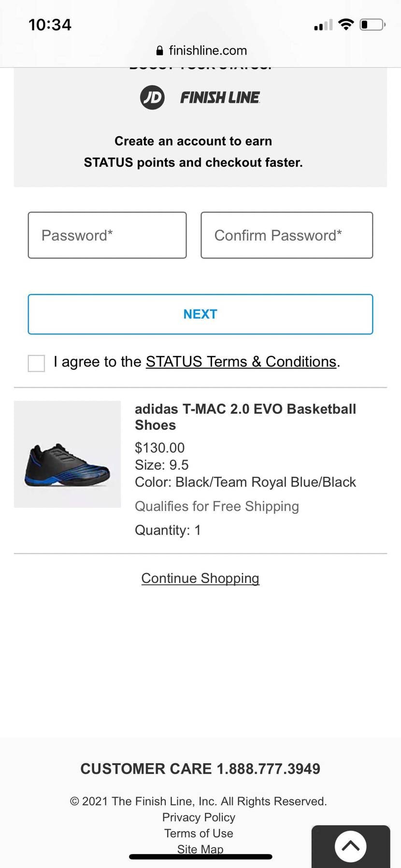The width and height of the screenshot is (401, 868).
Task: Tap the cellular signal bars icon
Action: (x=323, y=25)
